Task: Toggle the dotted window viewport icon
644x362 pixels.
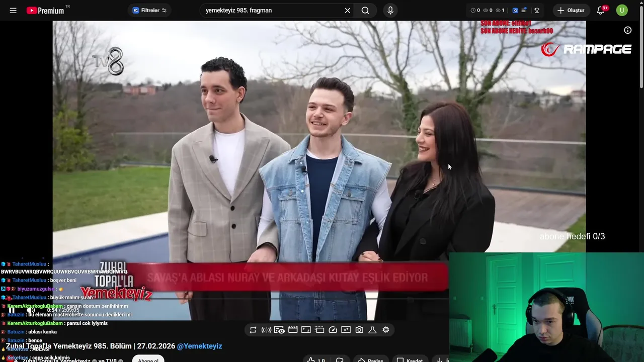Action: pos(319,330)
